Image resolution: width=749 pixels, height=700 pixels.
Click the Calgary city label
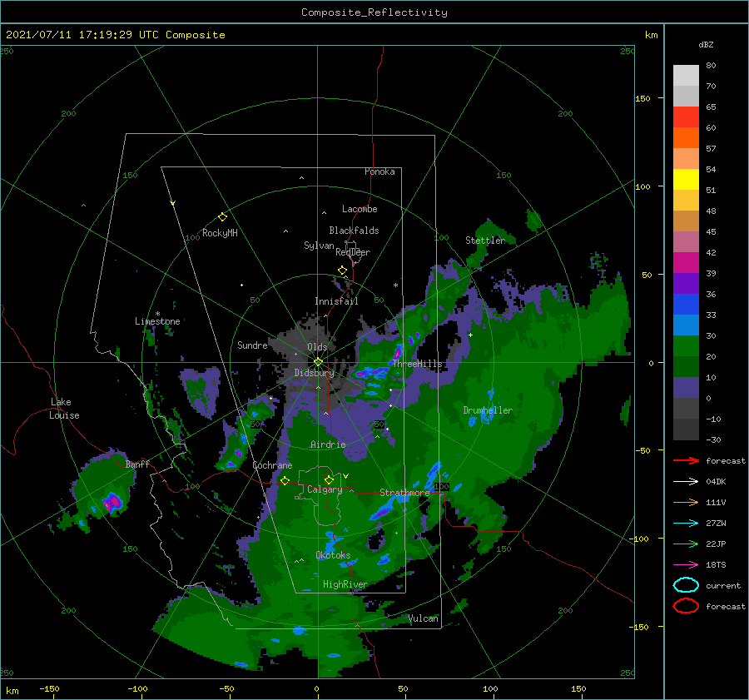point(325,489)
